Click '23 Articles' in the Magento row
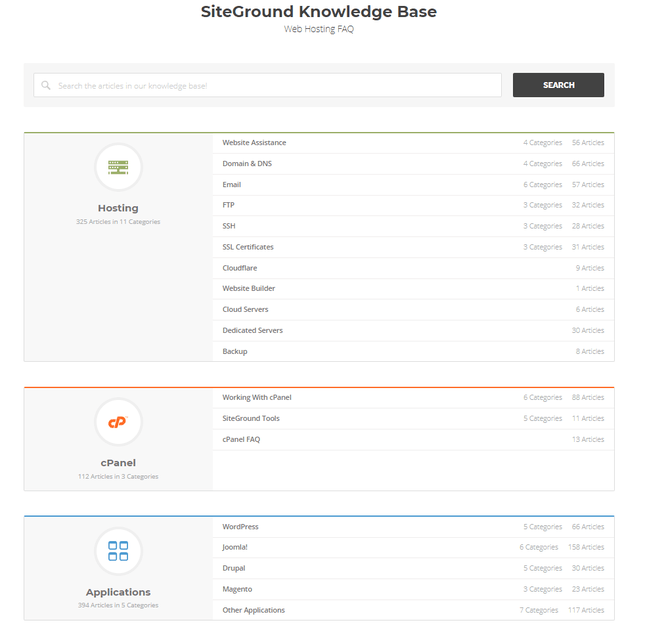This screenshot has width=645, height=633. tap(588, 589)
